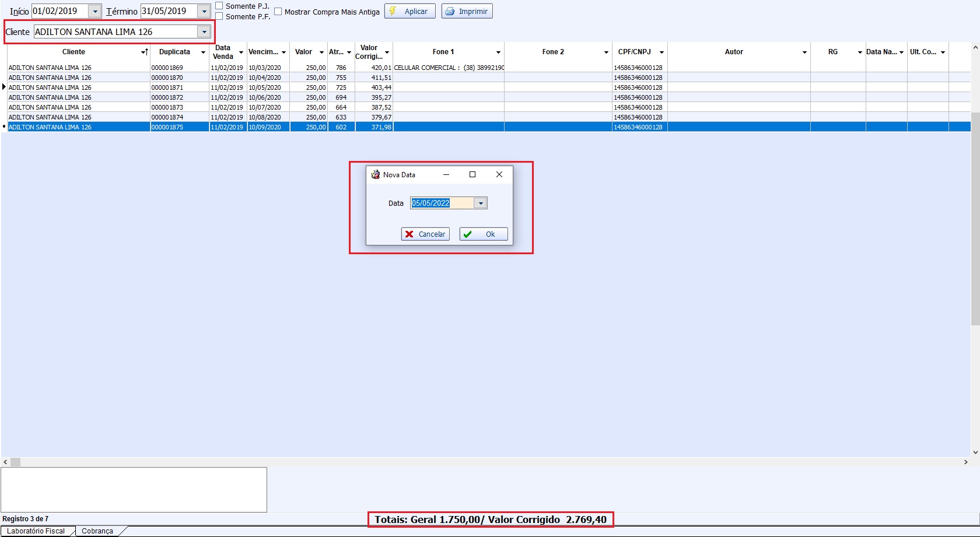
Task: Open the RG column filter arrow
Action: click(x=860, y=52)
